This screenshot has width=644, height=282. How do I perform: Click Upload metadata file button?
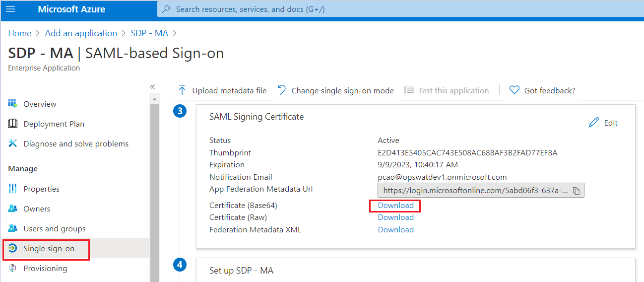(223, 90)
